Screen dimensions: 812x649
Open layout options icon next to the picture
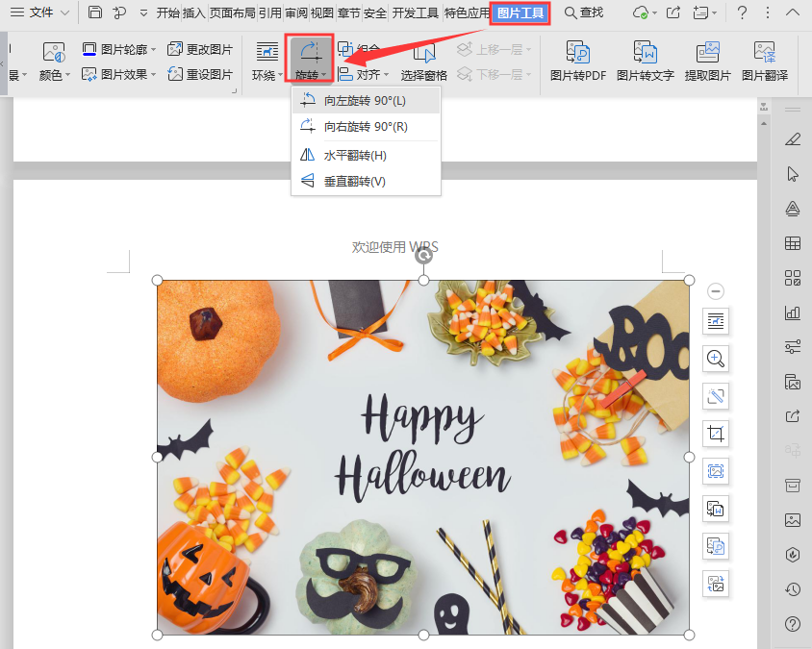click(x=715, y=321)
